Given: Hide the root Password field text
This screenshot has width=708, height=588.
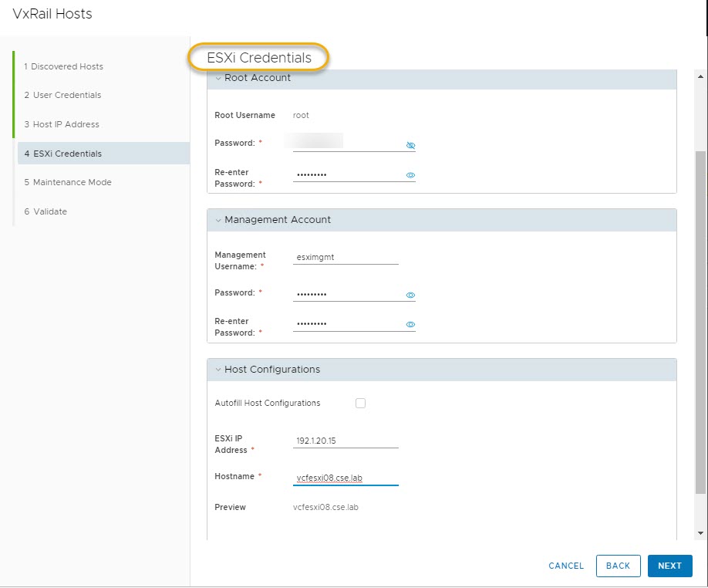Looking at the screenshot, I should point(410,145).
